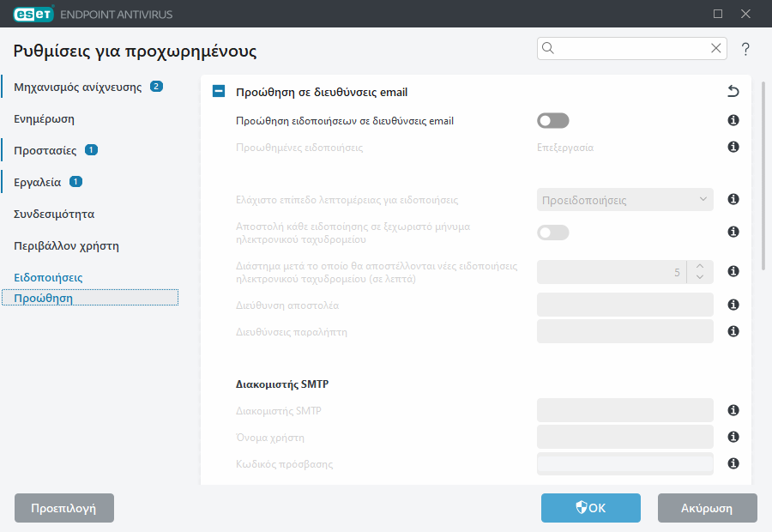The image size is (772, 532).
Task: Enable Προώθηση ειδοποιήσεων σε διευθύνσεις email toggle
Action: pyautogui.click(x=553, y=121)
